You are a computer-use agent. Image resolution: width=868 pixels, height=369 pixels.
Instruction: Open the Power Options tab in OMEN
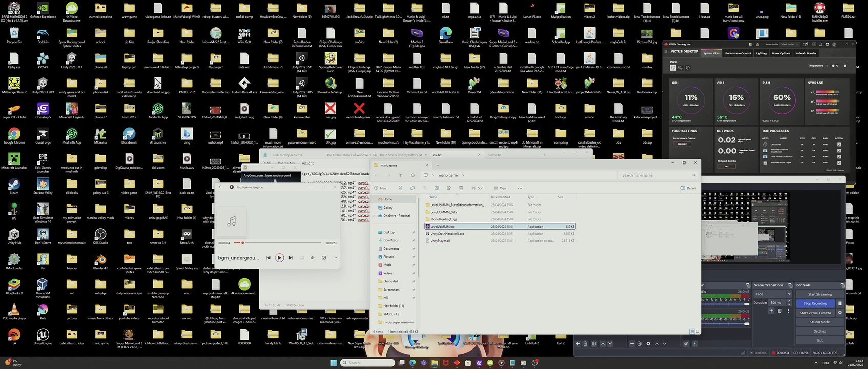(781, 53)
